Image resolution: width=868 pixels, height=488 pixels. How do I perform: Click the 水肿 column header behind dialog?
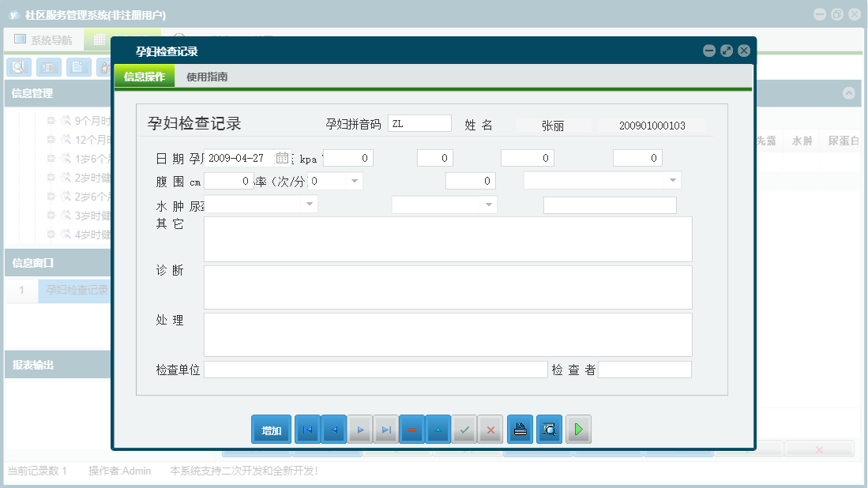(x=802, y=141)
